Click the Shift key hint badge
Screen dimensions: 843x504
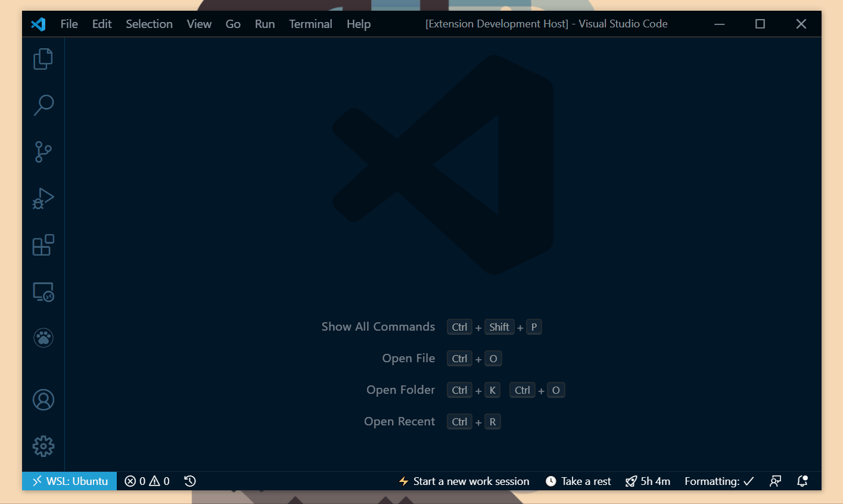coord(499,327)
